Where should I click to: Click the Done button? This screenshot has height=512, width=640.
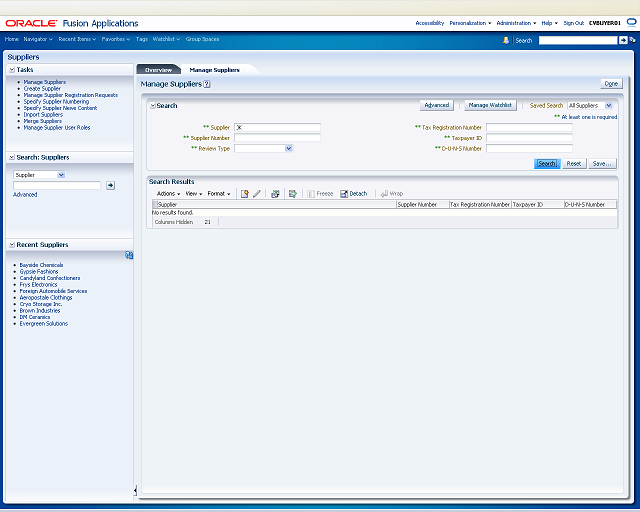(x=611, y=84)
